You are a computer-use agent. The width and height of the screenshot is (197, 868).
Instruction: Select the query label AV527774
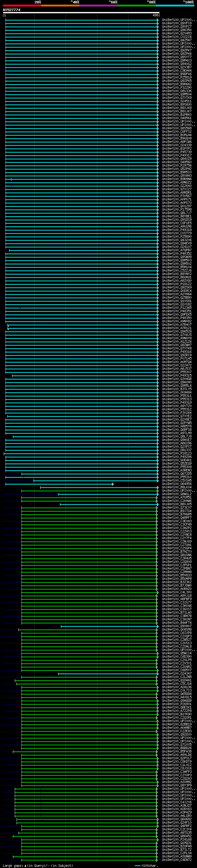tap(11, 10)
